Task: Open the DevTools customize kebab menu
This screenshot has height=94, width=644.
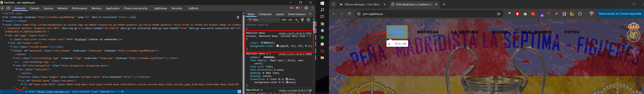Action: [x=312, y=8]
